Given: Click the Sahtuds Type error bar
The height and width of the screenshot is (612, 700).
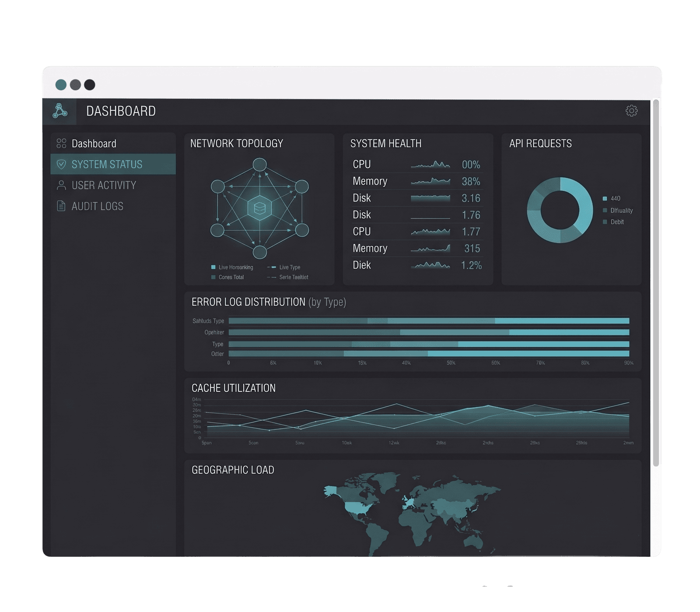Looking at the screenshot, I should point(429,321).
